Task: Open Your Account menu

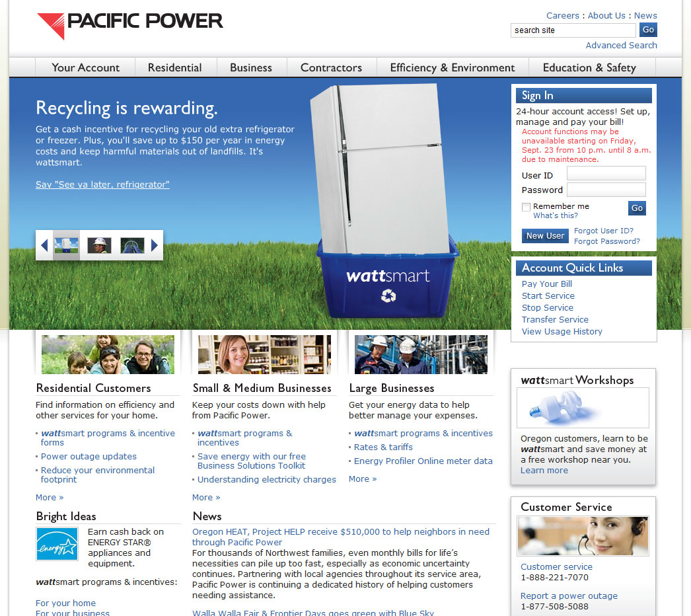Action: click(85, 67)
